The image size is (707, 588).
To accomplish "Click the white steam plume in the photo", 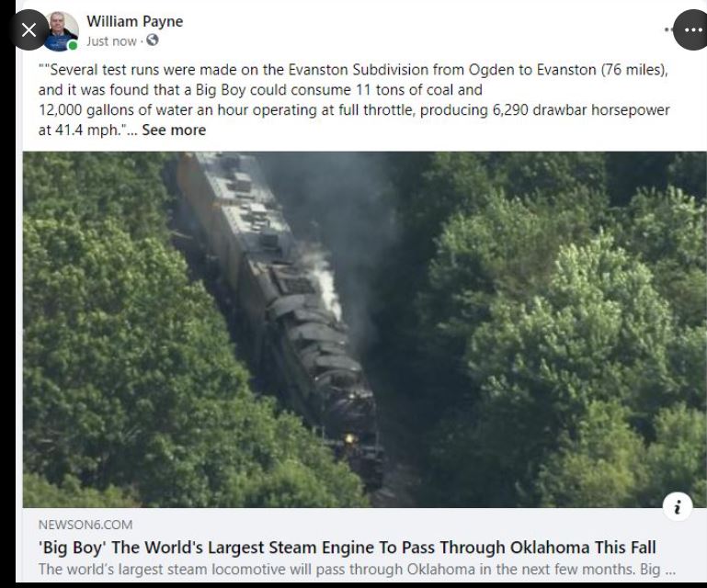I will coord(326,284).
